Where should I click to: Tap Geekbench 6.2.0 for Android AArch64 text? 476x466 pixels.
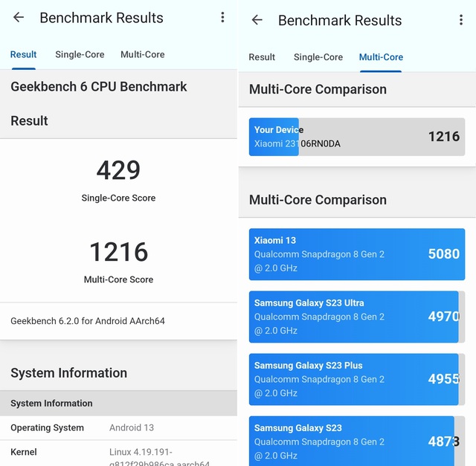click(x=88, y=321)
